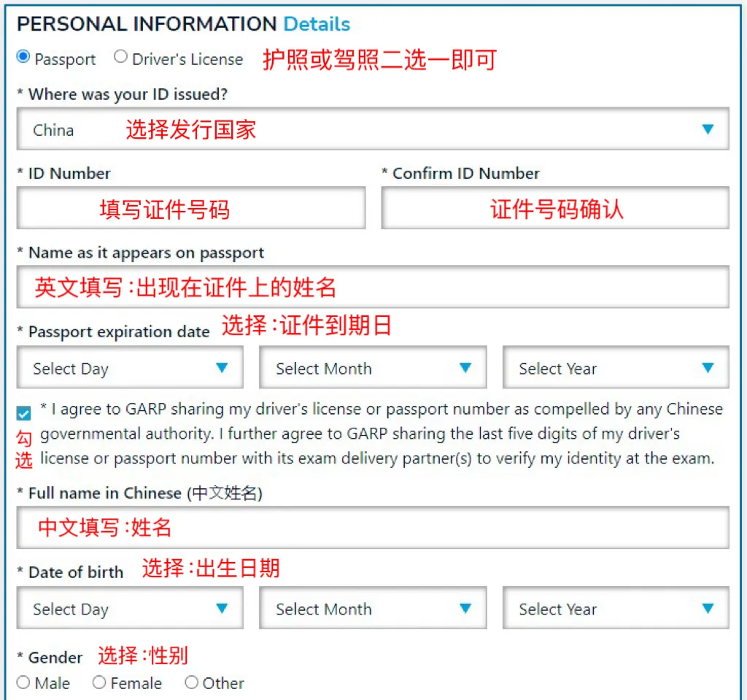This screenshot has height=700, width=747.
Task: Click the arrow icon on birth year selector
Action: pyautogui.click(x=707, y=608)
